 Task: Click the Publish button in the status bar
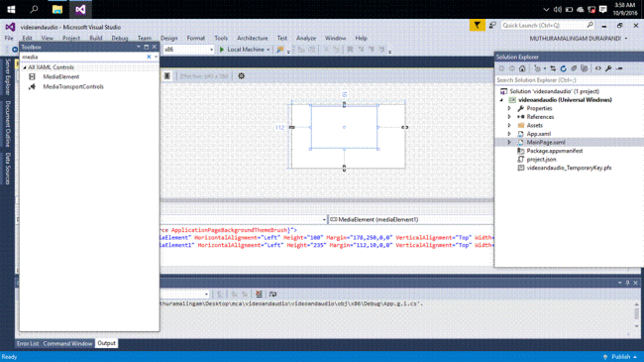point(620,357)
